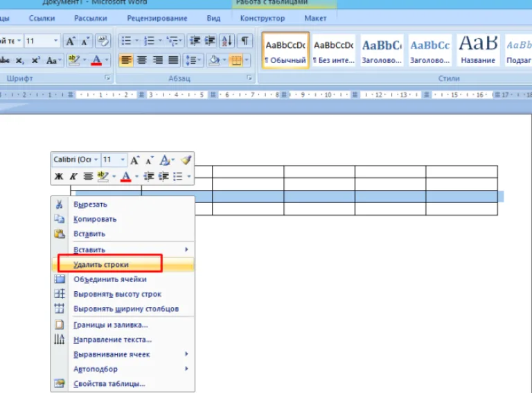
Task: Click the Clear Formatting eraser icon
Action: point(103,41)
